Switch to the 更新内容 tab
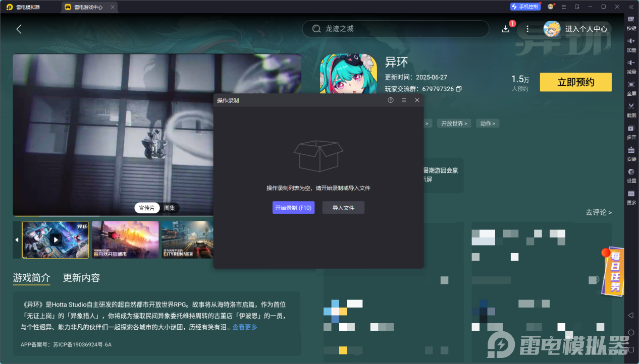The width and height of the screenshot is (639, 364). [82, 278]
